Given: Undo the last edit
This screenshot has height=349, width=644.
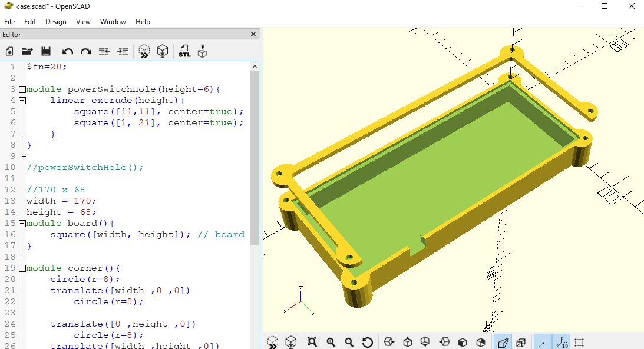Looking at the screenshot, I should pyautogui.click(x=68, y=51).
